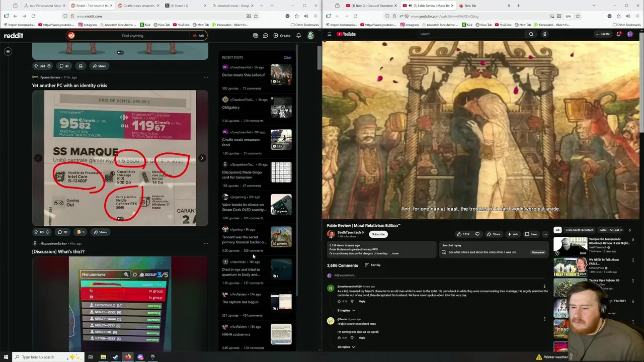Viewport: 644px width, 362px height.
Task: Downvote the post with 378 votes
Action: (48, 66)
